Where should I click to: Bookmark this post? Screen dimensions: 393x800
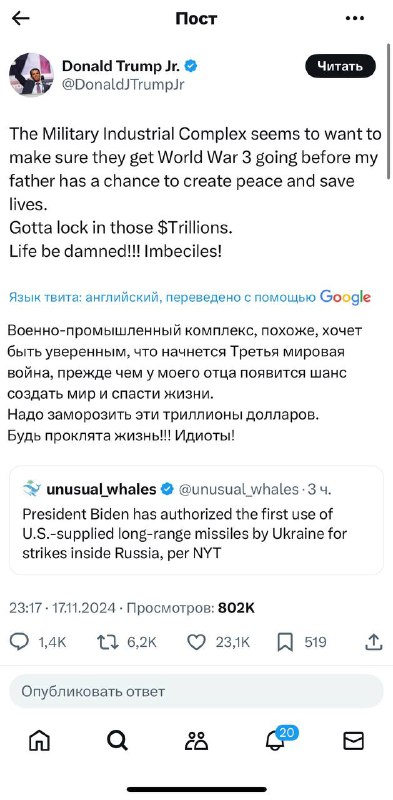coord(285,642)
